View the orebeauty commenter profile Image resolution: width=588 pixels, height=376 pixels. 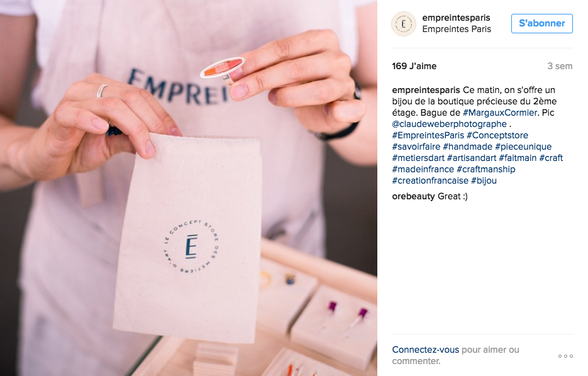[413, 196]
